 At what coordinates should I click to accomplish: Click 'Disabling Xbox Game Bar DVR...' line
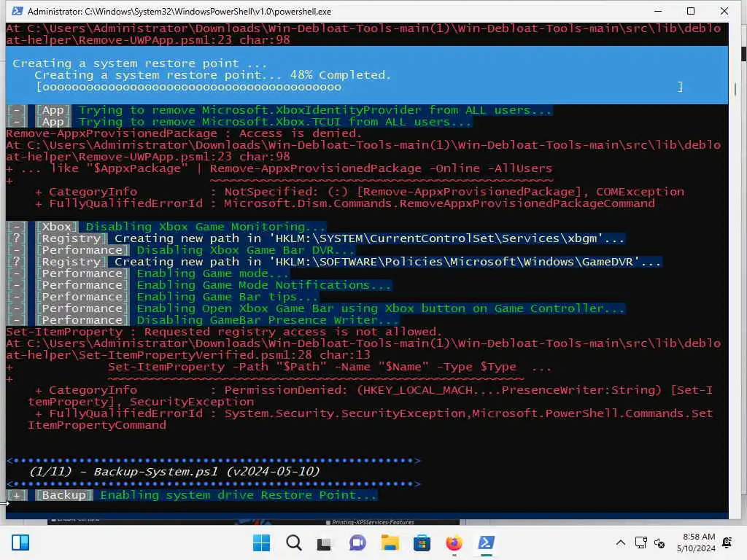[x=246, y=250]
